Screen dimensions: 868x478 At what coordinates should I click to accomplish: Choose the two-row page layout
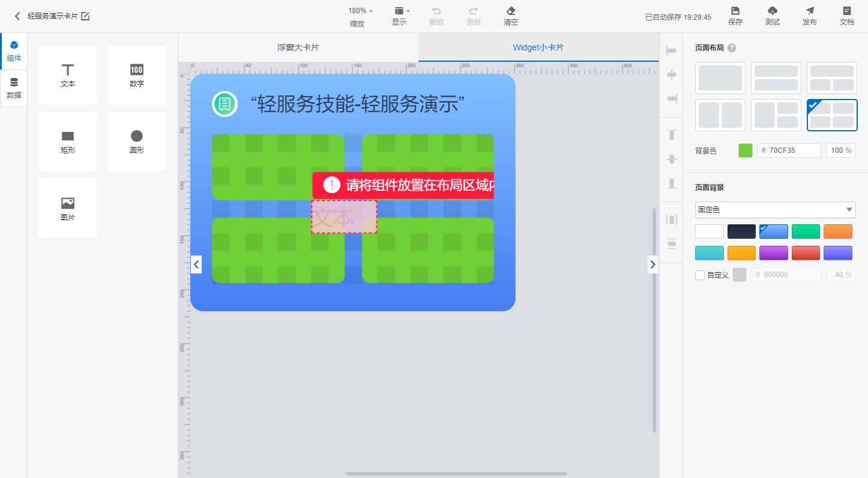776,78
